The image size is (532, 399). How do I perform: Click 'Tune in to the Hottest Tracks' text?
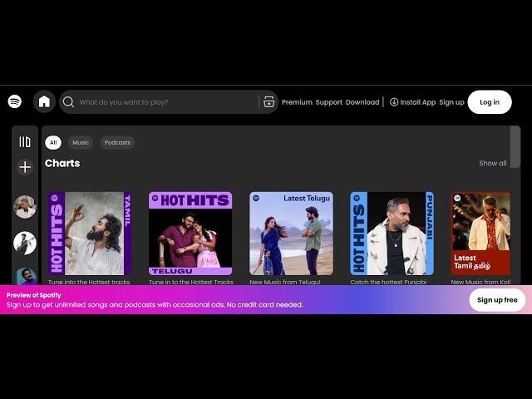point(191,282)
